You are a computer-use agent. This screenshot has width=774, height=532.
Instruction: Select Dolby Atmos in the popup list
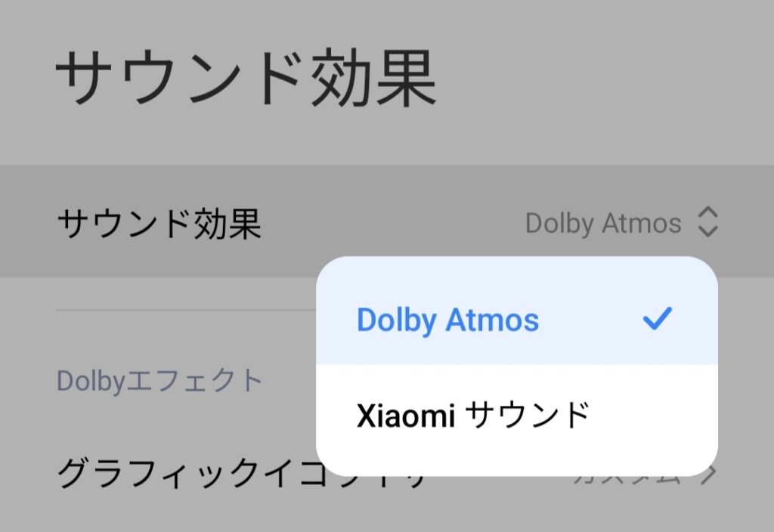click(447, 320)
